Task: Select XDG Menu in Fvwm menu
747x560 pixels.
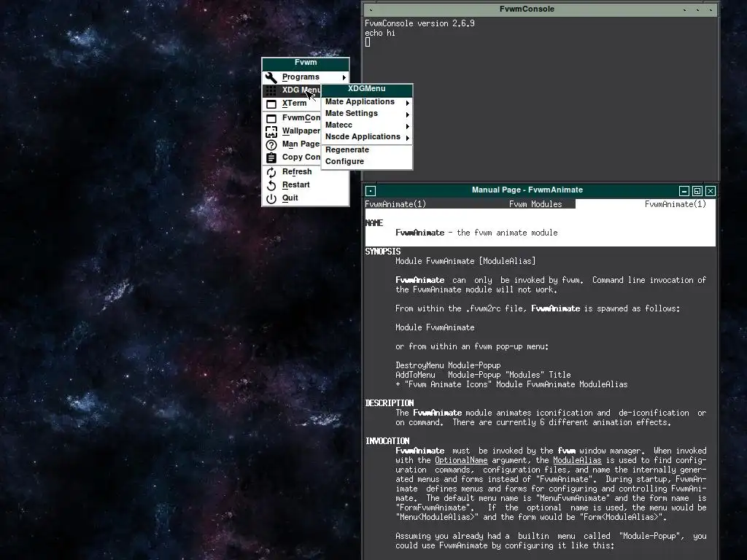Action: tap(292, 90)
